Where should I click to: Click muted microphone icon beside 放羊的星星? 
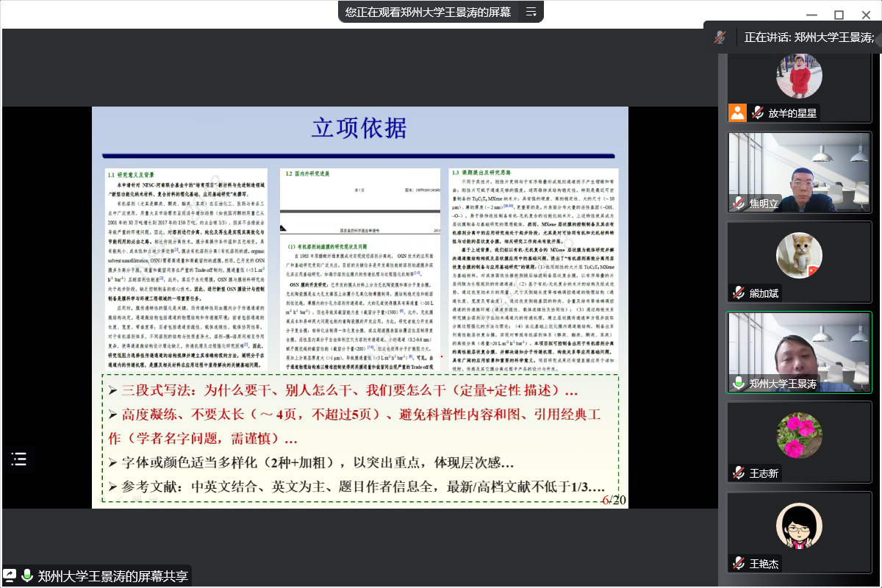(757, 112)
